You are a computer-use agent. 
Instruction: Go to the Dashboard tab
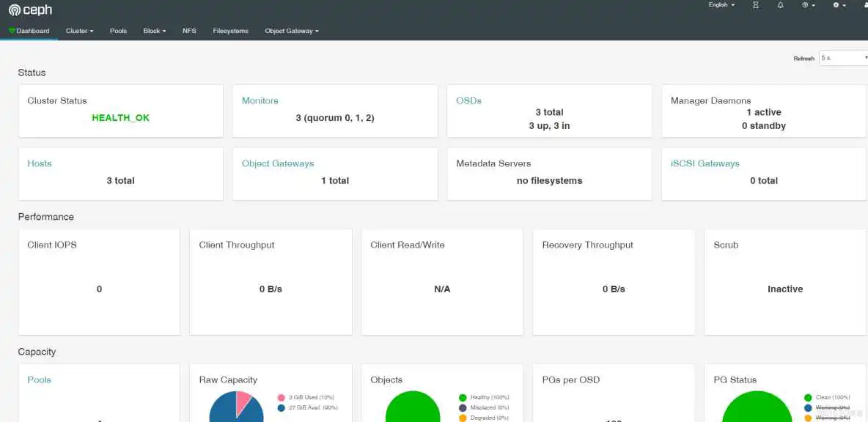pyautogui.click(x=29, y=31)
